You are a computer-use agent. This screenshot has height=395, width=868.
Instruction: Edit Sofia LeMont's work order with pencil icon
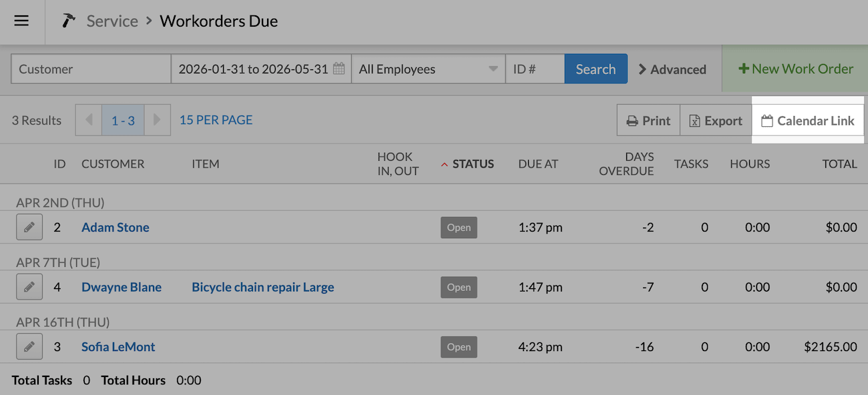tap(29, 346)
